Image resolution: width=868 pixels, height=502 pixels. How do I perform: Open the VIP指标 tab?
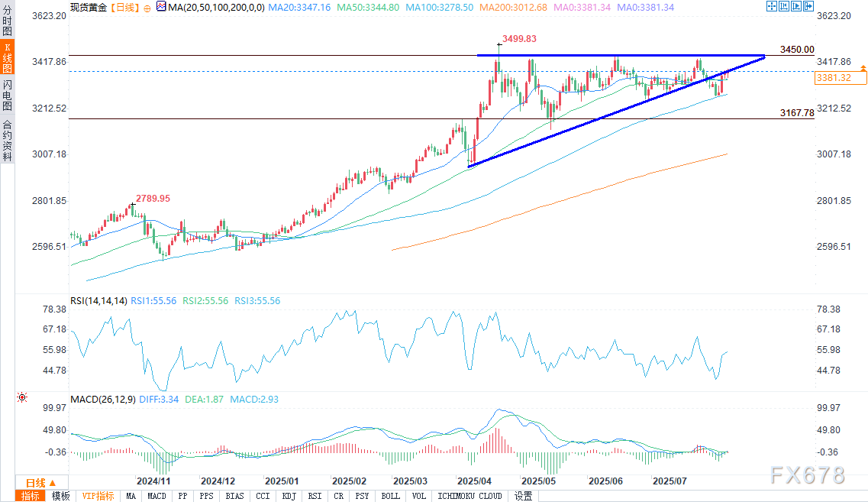point(98,496)
